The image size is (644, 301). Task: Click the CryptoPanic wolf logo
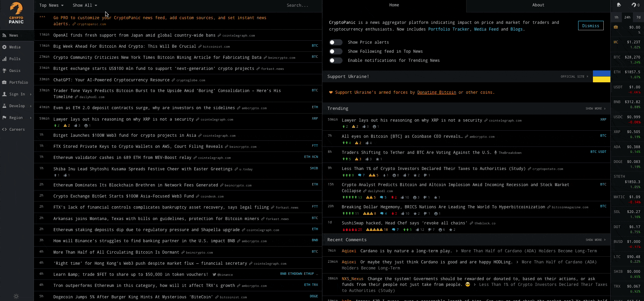[16, 13]
